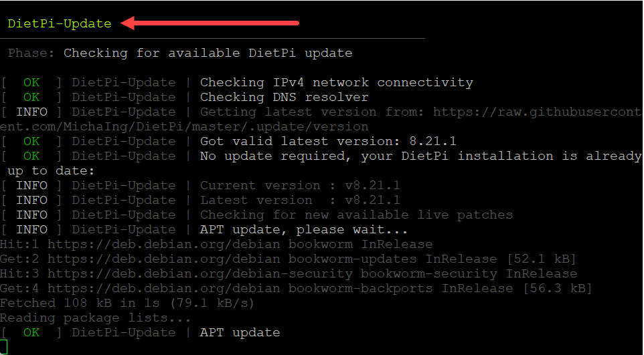Click the latest version number 8.21.1
644x355 pixels.
click(x=433, y=141)
